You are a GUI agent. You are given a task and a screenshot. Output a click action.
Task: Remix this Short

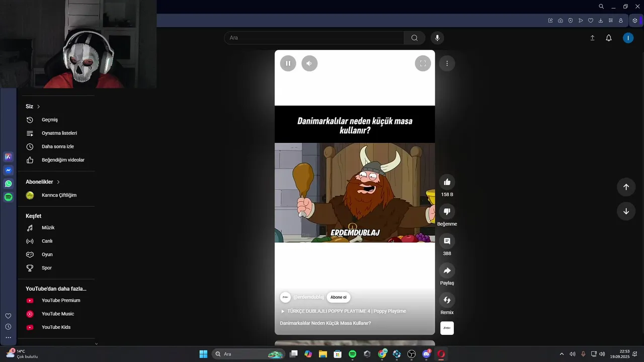point(447,300)
